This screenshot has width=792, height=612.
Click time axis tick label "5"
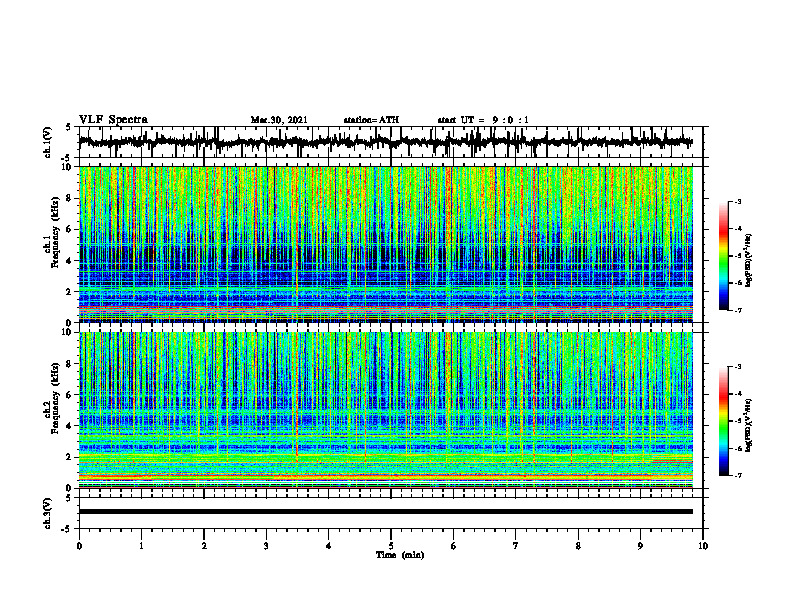[x=391, y=546]
